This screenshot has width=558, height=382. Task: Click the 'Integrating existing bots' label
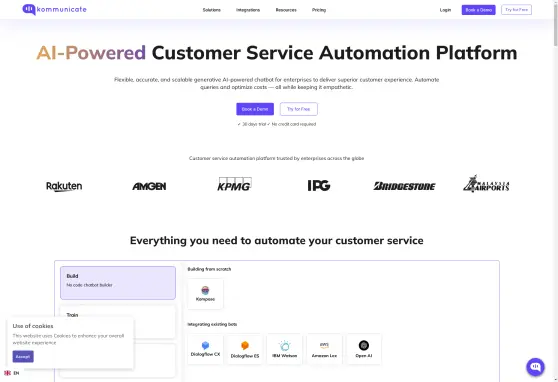(212, 324)
